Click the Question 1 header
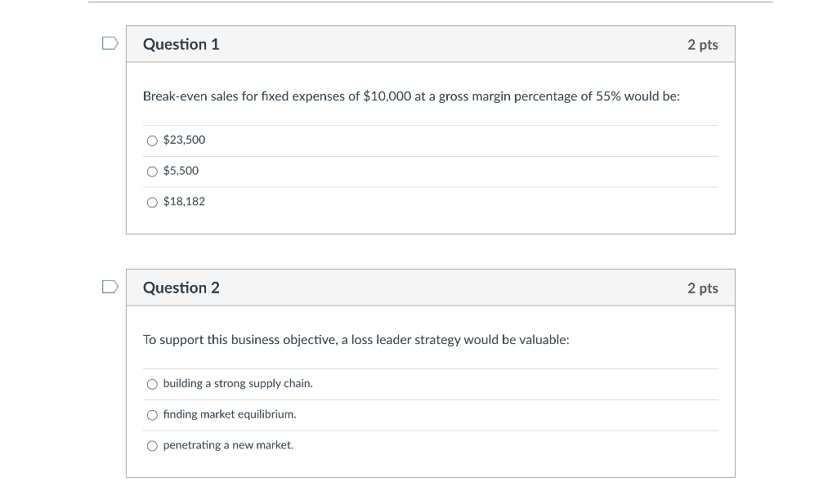837x504 pixels. pyautogui.click(x=181, y=44)
